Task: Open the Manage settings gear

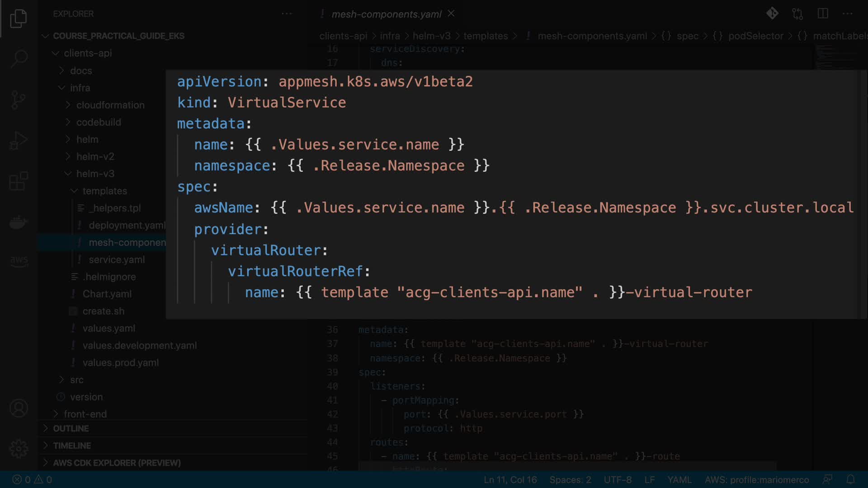Action: click(x=19, y=449)
